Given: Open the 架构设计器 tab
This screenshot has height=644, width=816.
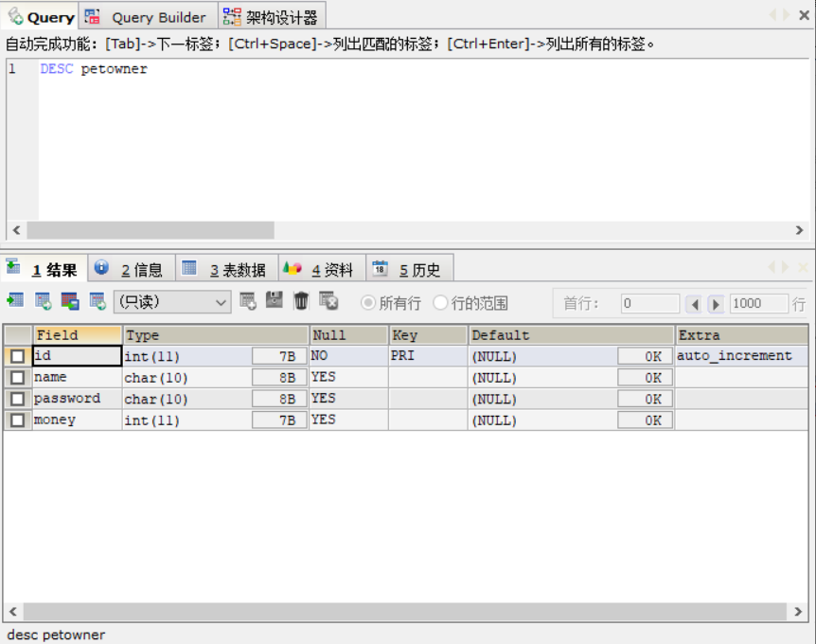Looking at the screenshot, I should (272, 17).
